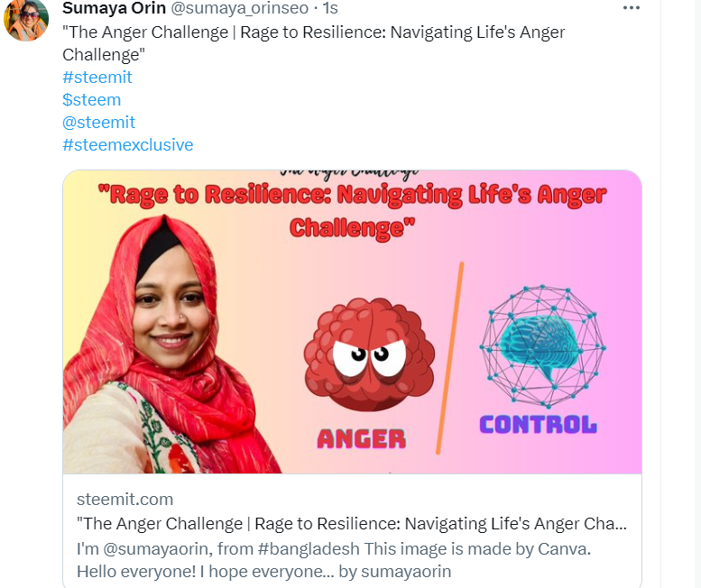The width and height of the screenshot is (701, 588).
Task: Open the @steemit mention link
Action: [98, 122]
